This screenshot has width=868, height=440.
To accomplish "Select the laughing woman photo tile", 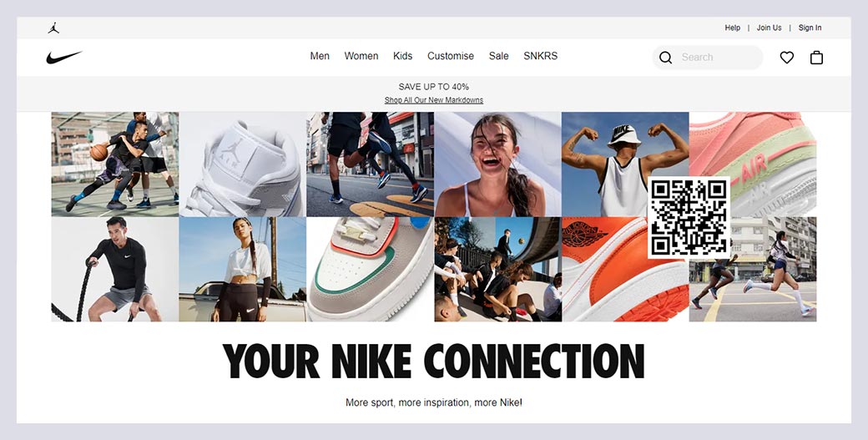I will tap(497, 164).
